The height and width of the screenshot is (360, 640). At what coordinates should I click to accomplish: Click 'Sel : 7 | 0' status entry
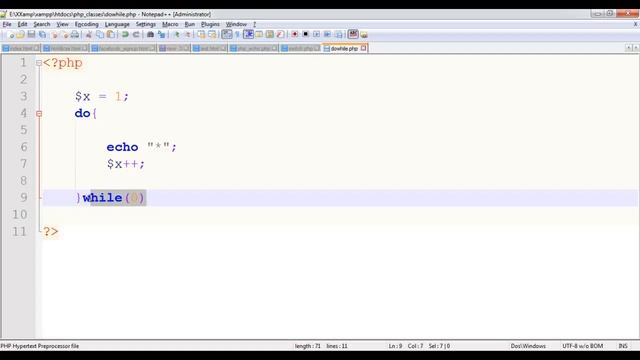coord(439,346)
